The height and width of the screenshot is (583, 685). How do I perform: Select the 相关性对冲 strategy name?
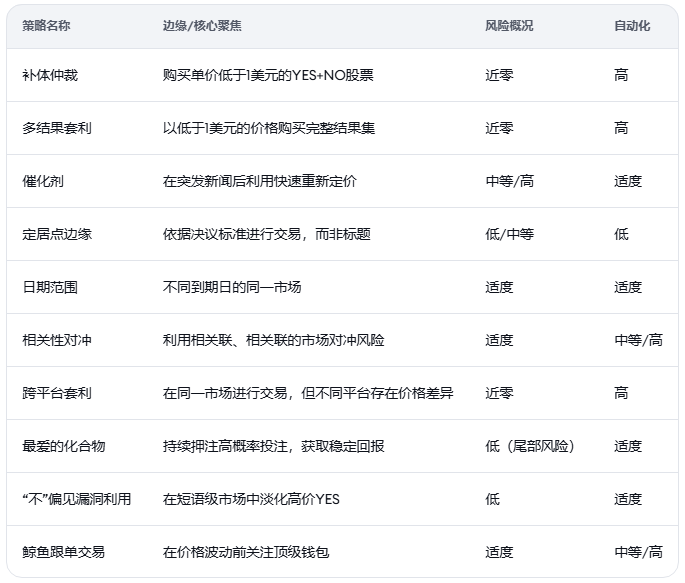coord(57,340)
